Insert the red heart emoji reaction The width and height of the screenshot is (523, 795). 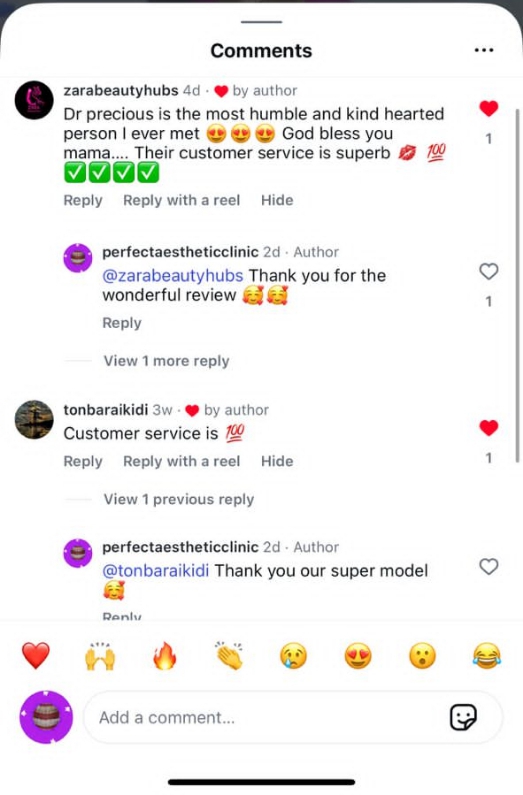[x=36, y=656]
